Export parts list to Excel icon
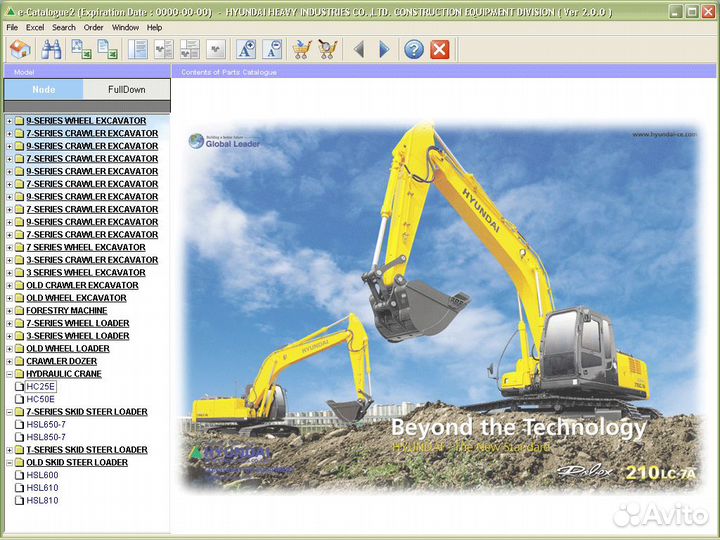 (107, 49)
